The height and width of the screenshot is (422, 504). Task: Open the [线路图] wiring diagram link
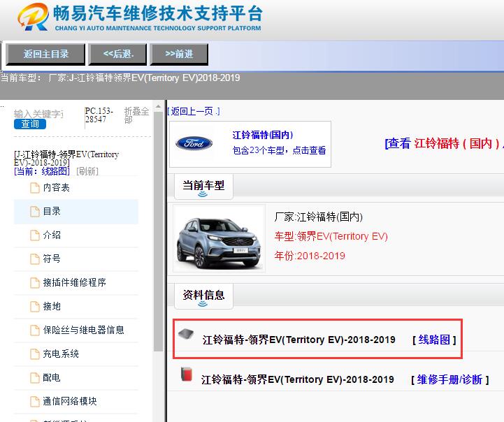pos(434,340)
